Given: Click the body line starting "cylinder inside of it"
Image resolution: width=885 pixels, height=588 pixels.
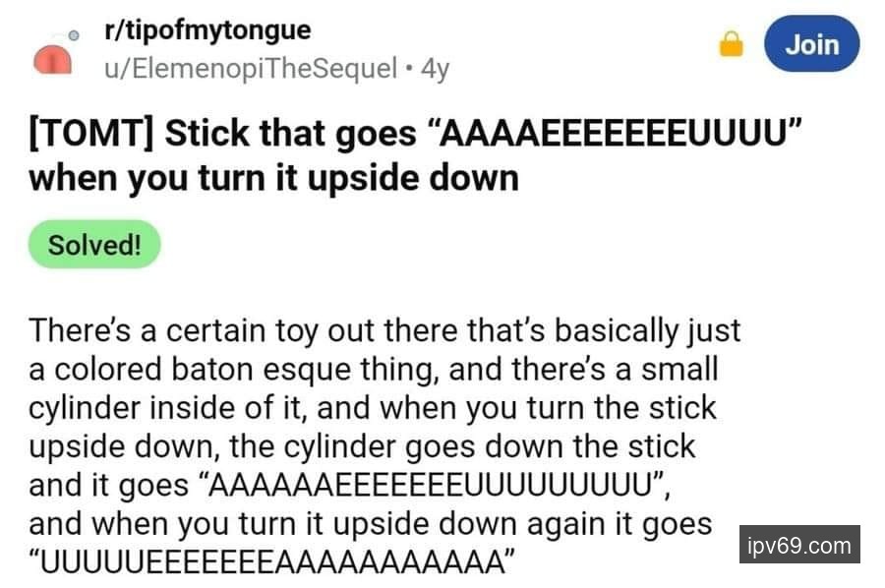Looking at the screenshot, I should tap(373, 407).
